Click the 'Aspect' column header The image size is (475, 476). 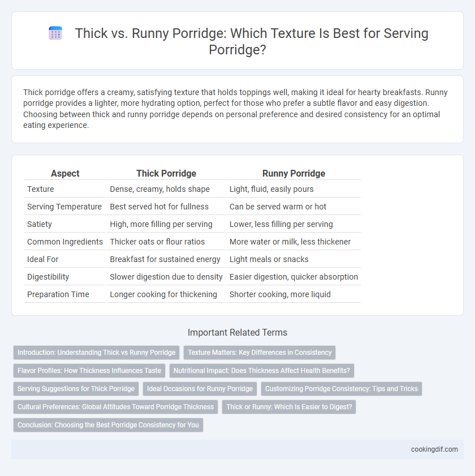[65, 173]
